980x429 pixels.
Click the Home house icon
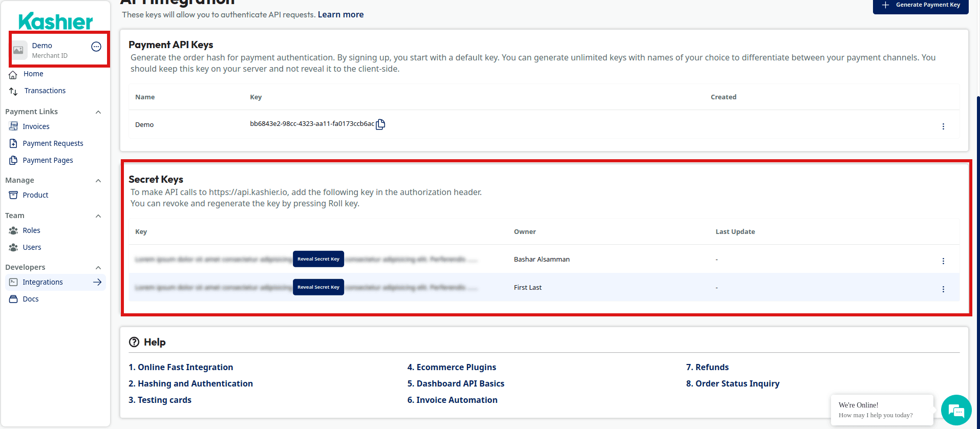click(x=13, y=75)
